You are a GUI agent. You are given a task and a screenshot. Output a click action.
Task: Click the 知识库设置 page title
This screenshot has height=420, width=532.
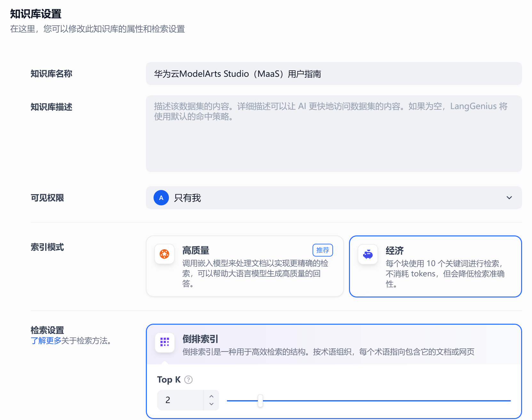point(36,14)
